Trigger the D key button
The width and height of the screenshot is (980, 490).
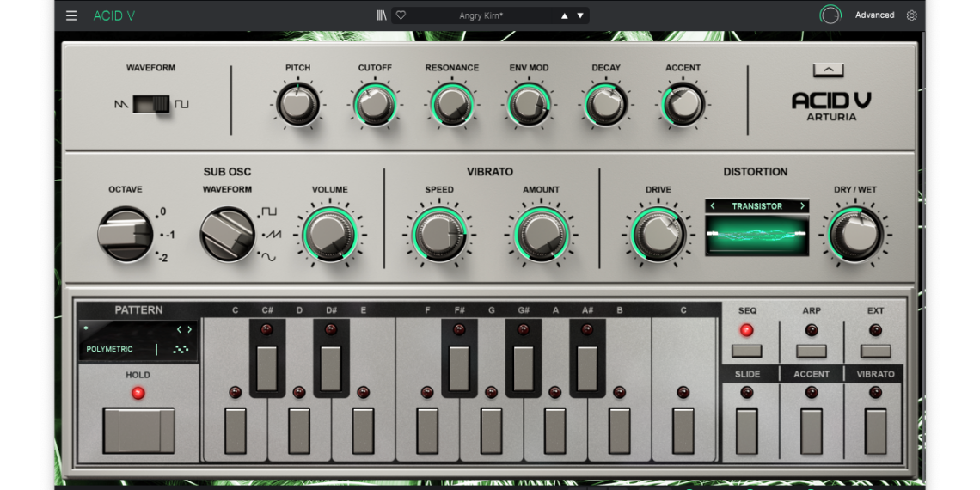coord(299,431)
